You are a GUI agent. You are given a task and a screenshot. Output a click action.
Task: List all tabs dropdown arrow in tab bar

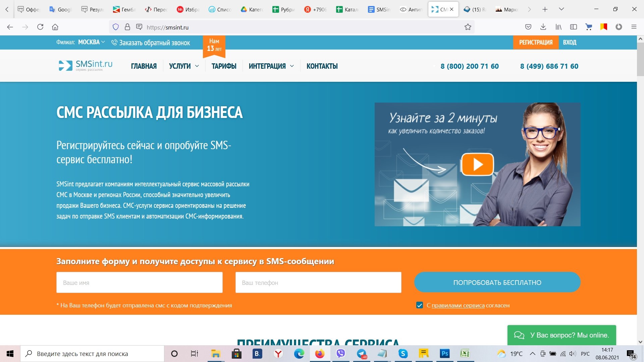[561, 9]
